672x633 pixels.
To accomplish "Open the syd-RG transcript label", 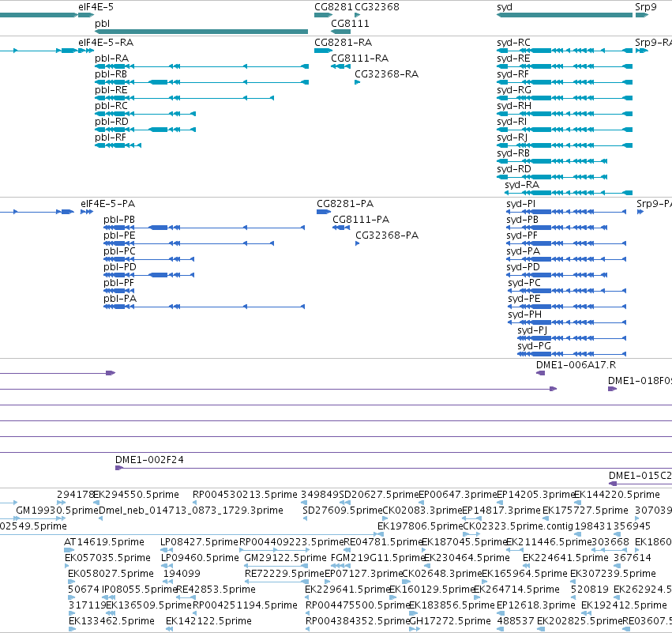I will point(514,89).
